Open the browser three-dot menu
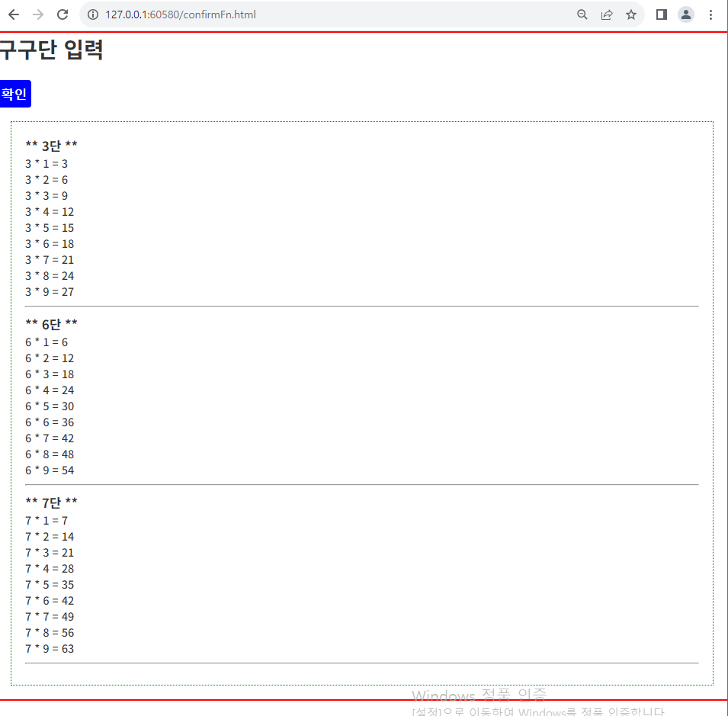 click(710, 14)
